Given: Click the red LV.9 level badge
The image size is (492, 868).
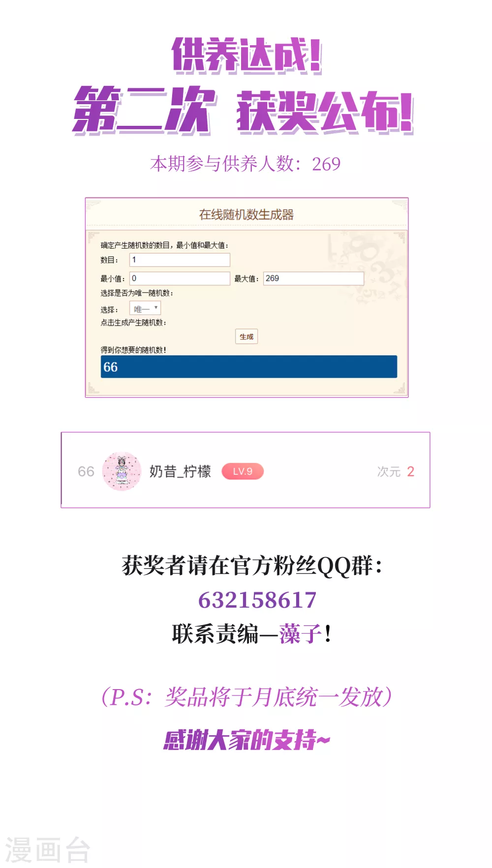Looking at the screenshot, I should tap(243, 471).
